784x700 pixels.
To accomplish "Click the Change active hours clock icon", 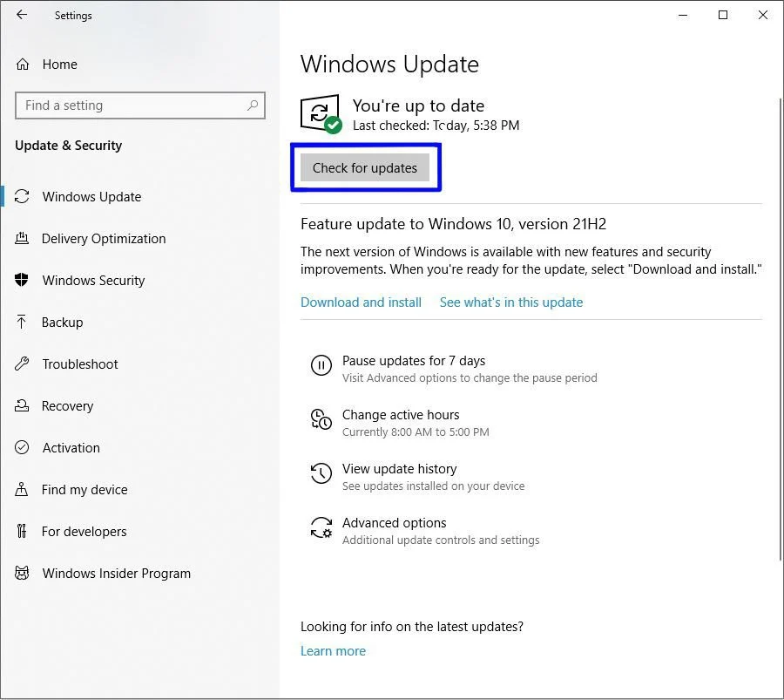I will pos(321,419).
